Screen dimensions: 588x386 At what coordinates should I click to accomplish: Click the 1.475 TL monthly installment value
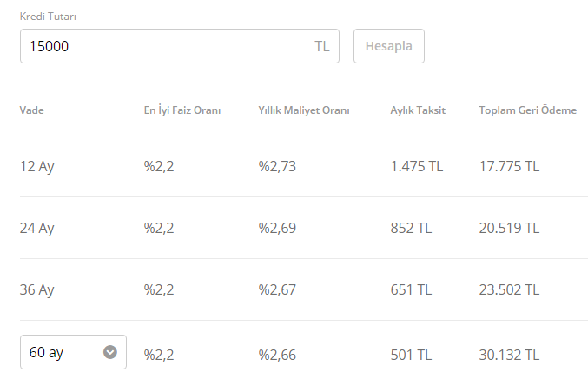click(417, 166)
